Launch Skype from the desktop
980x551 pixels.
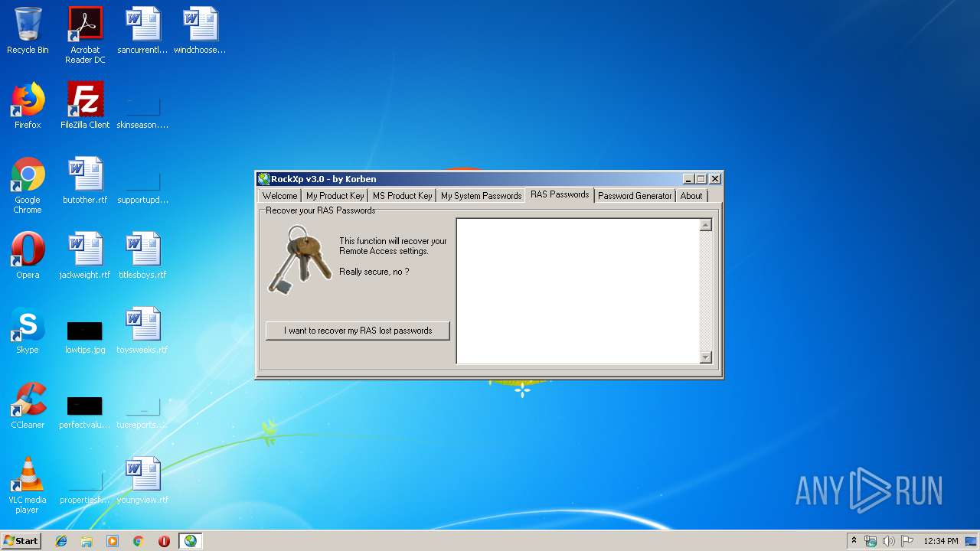pos(28,331)
